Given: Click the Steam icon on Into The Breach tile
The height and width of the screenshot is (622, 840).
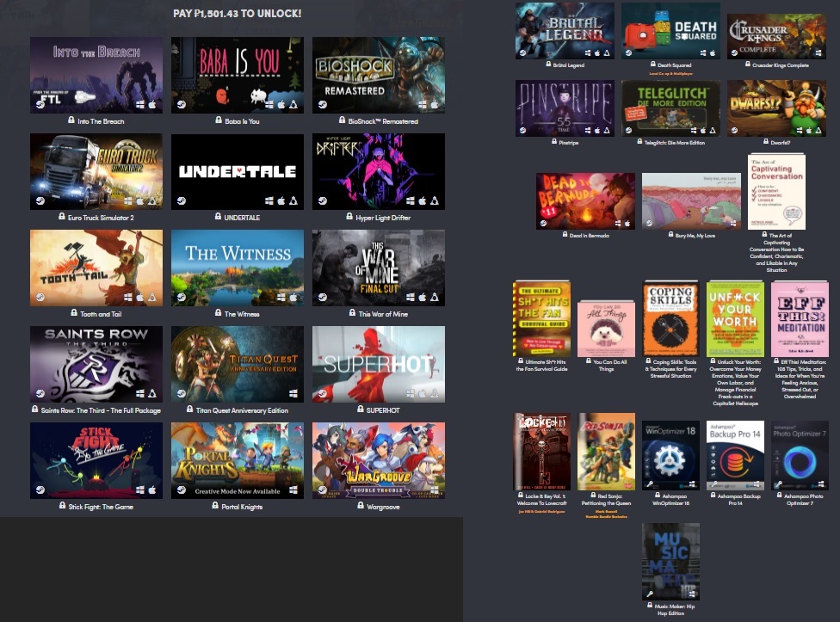Looking at the screenshot, I should [40, 104].
